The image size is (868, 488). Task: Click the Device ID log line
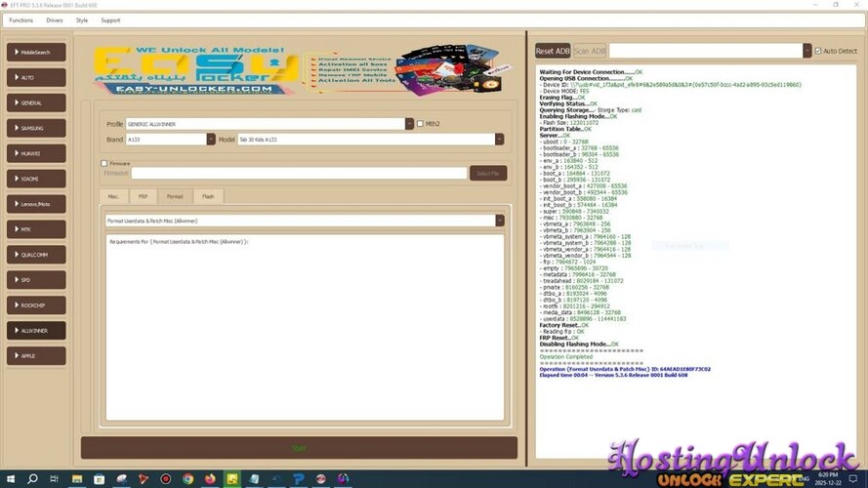pos(672,85)
